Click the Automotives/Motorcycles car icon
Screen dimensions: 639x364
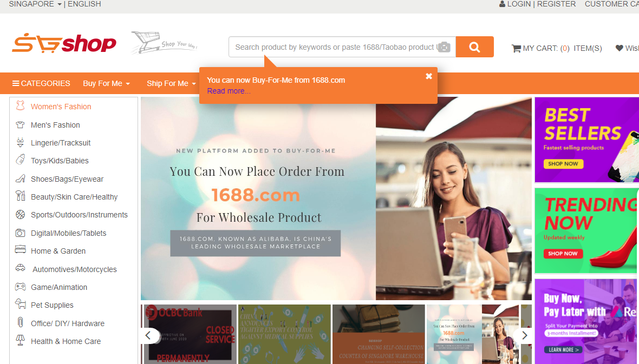pyautogui.click(x=20, y=268)
